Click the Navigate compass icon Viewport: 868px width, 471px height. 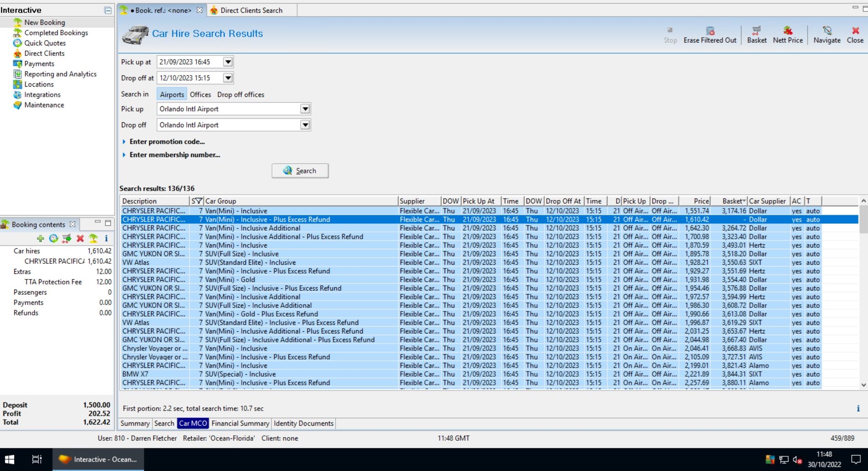(827, 34)
